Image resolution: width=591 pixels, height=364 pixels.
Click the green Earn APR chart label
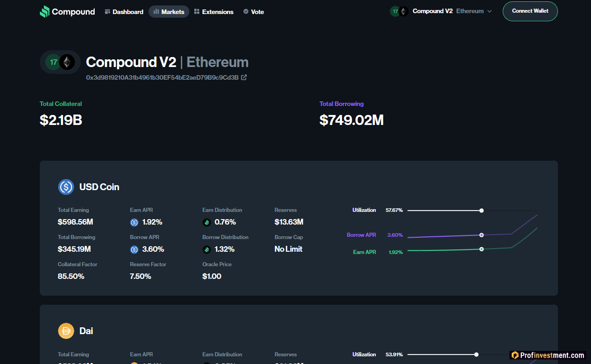click(x=365, y=252)
